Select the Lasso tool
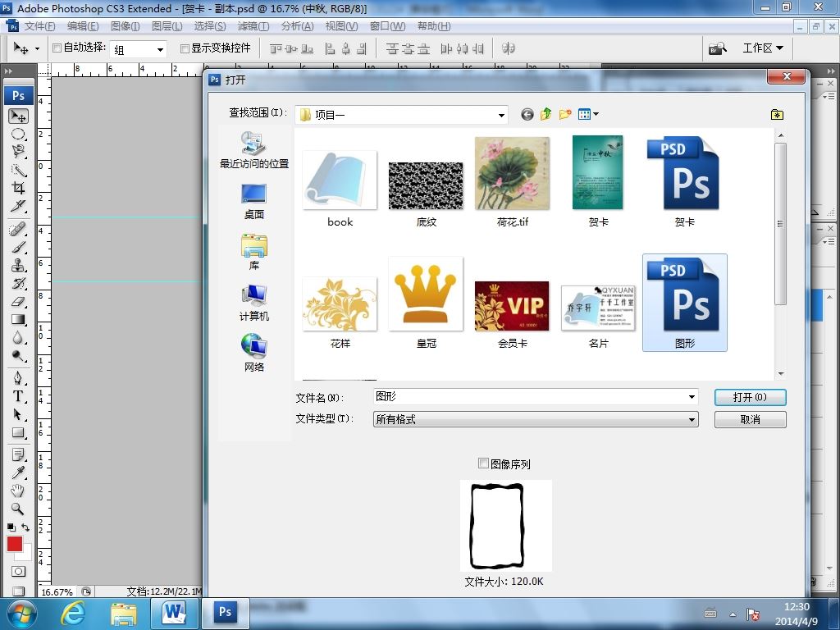The height and width of the screenshot is (630, 840). [x=18, y=152]
